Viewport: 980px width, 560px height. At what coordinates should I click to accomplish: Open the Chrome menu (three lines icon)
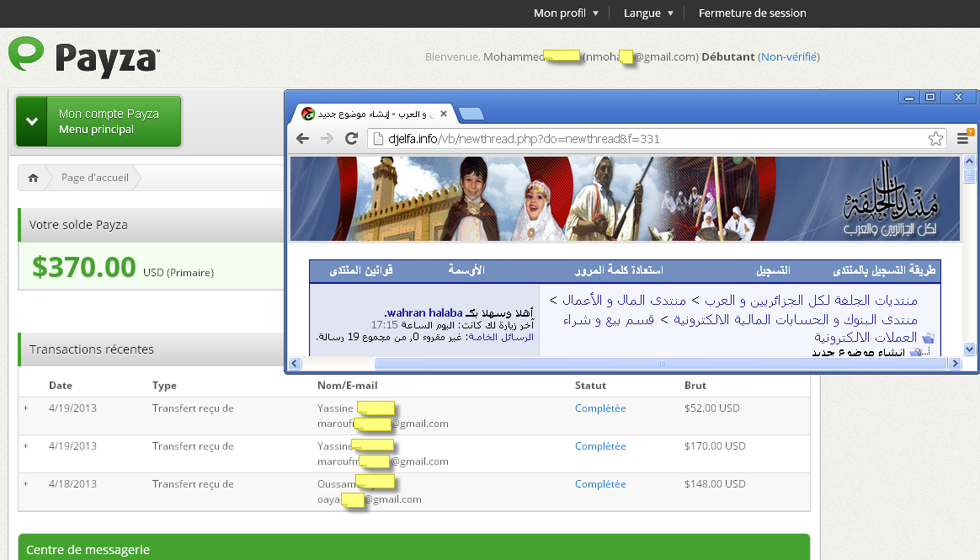964,138
